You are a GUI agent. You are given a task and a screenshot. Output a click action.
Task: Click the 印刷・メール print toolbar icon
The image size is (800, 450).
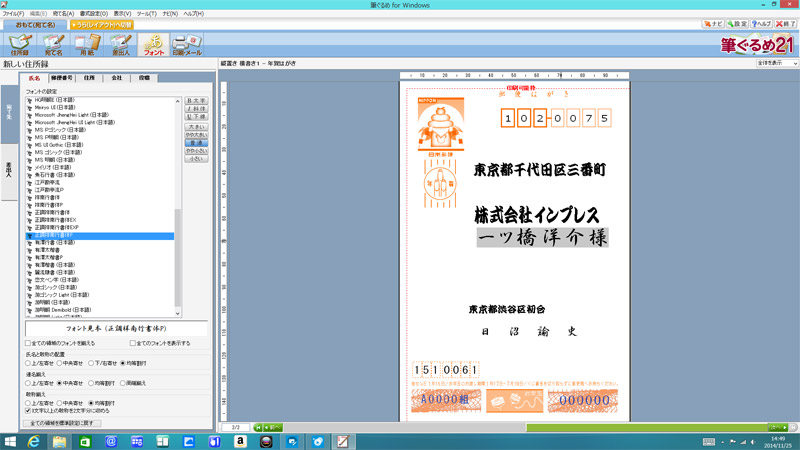(187, 44)
